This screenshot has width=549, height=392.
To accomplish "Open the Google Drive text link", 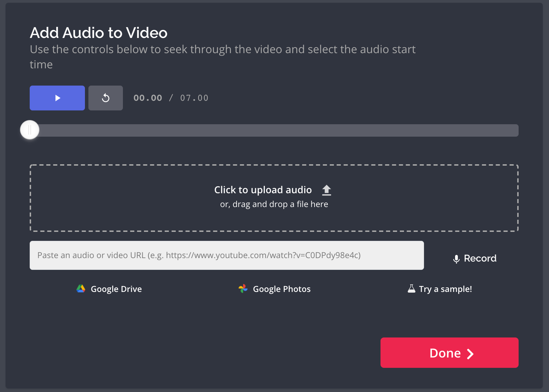I will pos(116,289).
